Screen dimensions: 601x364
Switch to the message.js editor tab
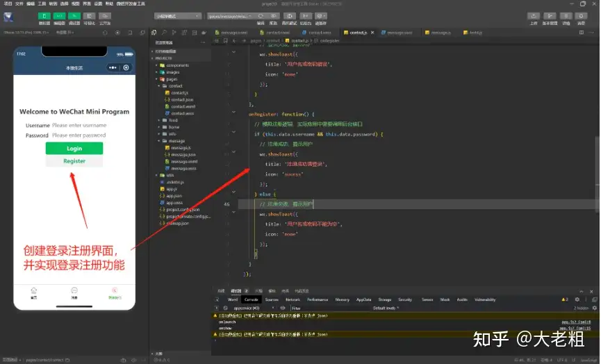[438, 33]
